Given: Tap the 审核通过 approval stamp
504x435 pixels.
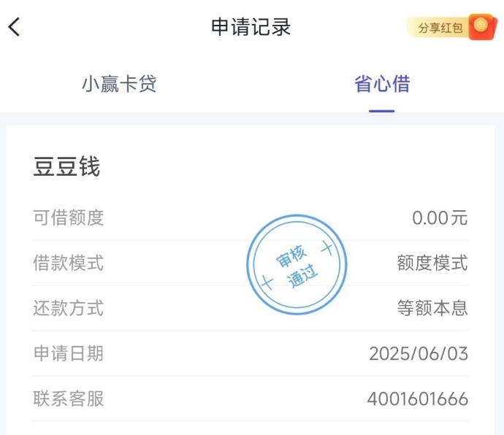Looking at the screenshot, I should coord(297,264).
